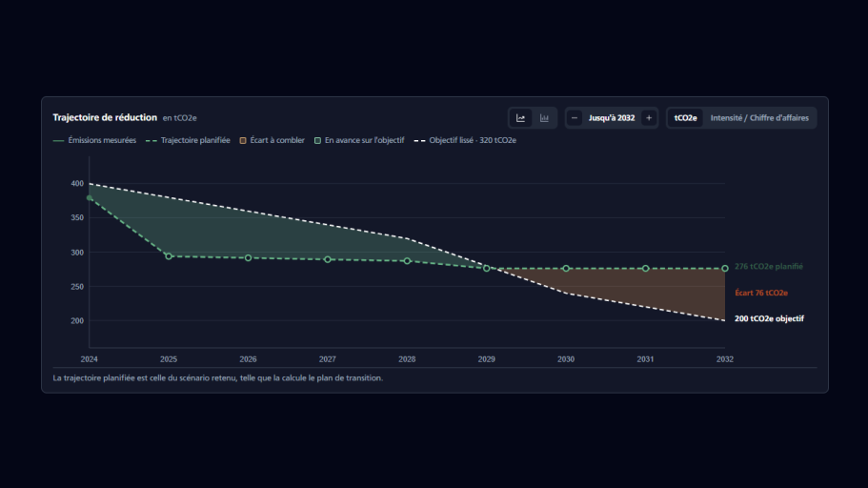Click the 2027 planned trajectory data point

pos(328,260)
